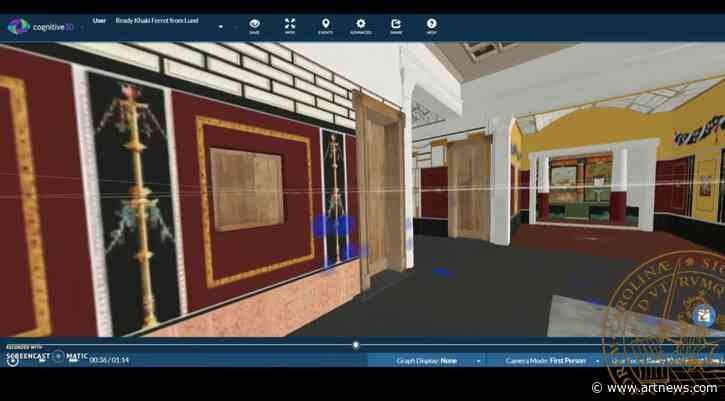Select the user name 'Ready Khaki Ferret from Lund'
725x401 pixels.
(x=157, y=20)
